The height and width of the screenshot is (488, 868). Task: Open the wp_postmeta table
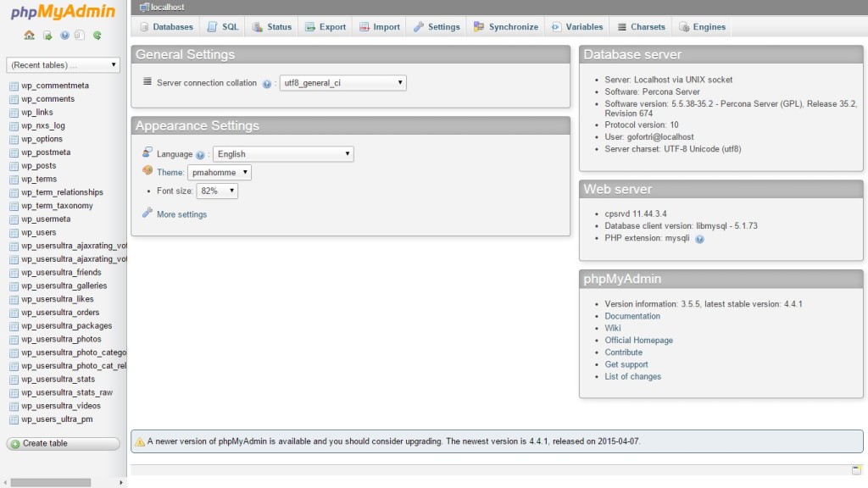coord(46,152)
